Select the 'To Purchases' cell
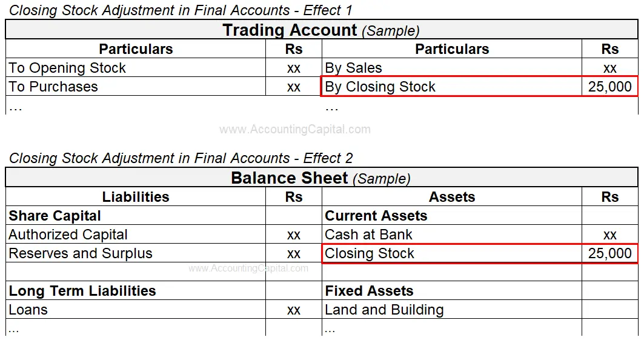The image size is (644, 340). 53,87
